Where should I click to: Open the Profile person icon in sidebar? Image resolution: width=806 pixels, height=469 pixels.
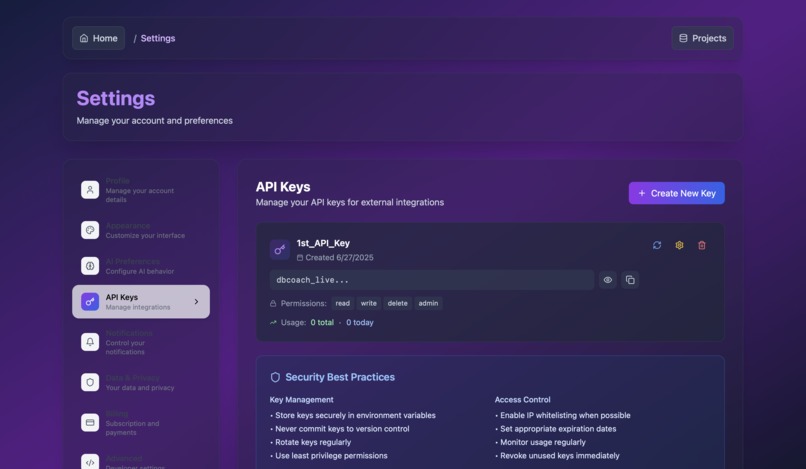click(90, 190)
